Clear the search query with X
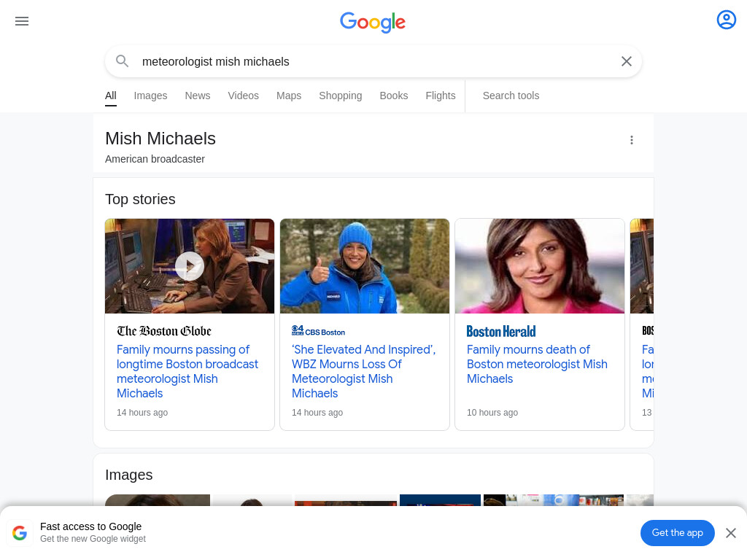Image resolution: width=747 pixels, height=560 pixels. [x=626, y=61]
